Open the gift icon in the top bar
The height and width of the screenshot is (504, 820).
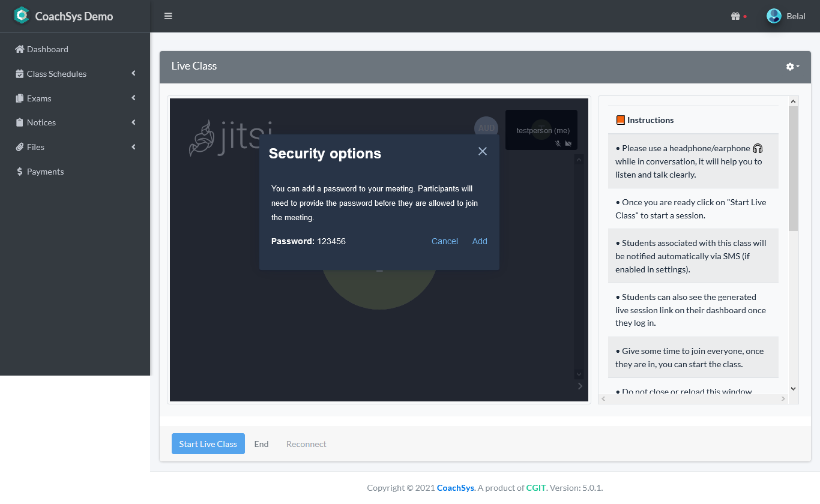point(736,16)
